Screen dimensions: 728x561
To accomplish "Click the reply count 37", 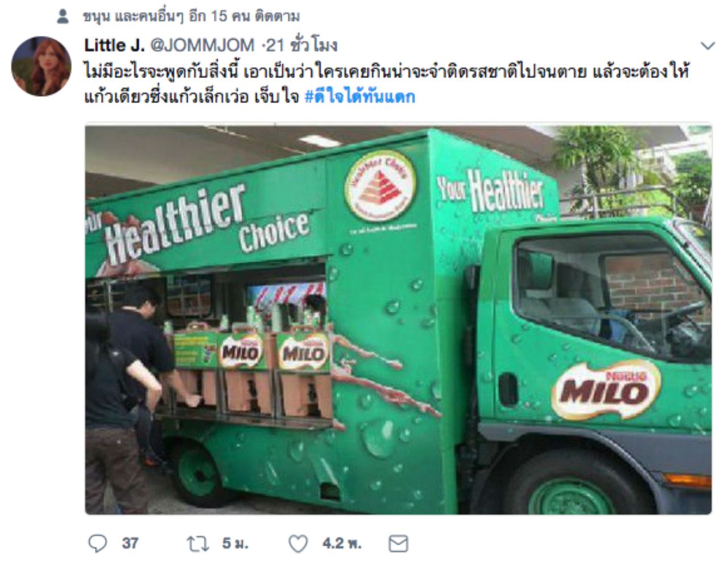I will pyautogui.click(x=130, y=543).
